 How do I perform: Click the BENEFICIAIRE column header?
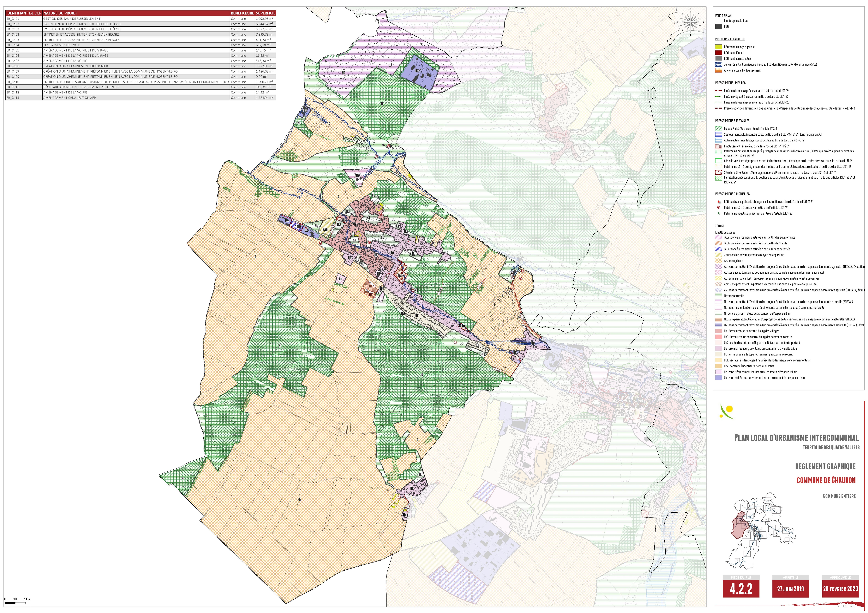coord(242,13)
